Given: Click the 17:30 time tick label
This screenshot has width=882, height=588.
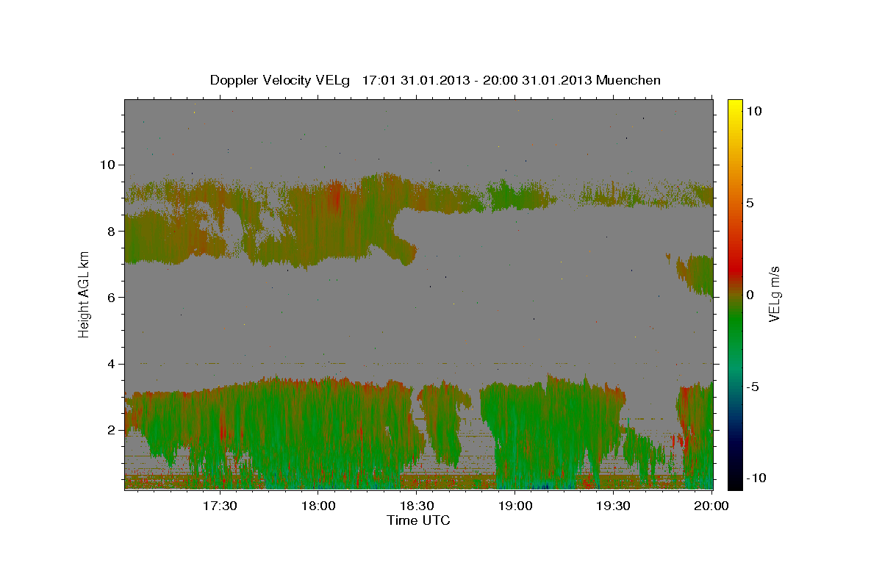Looking at the screenshot, I should pos(220,506).
